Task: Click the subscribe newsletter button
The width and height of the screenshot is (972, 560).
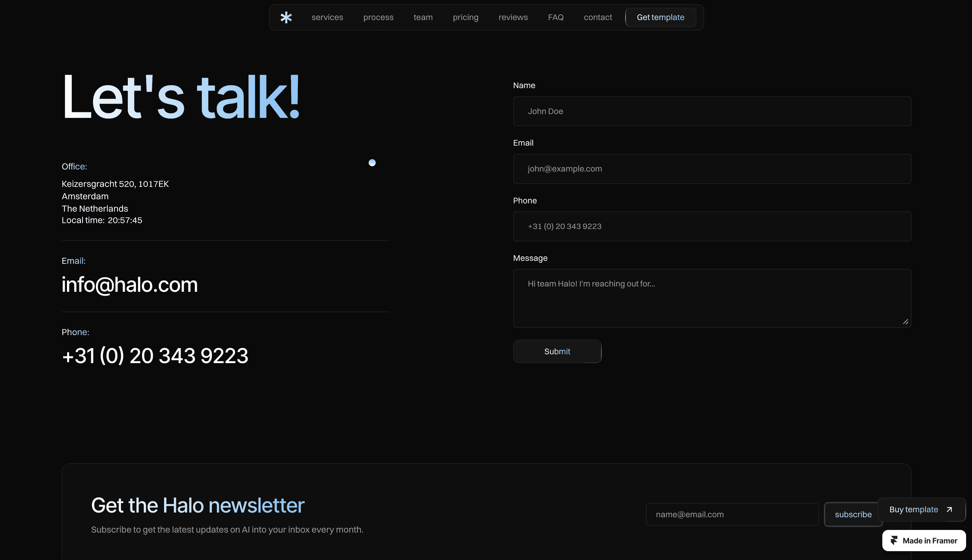Action: click(853, 514)
